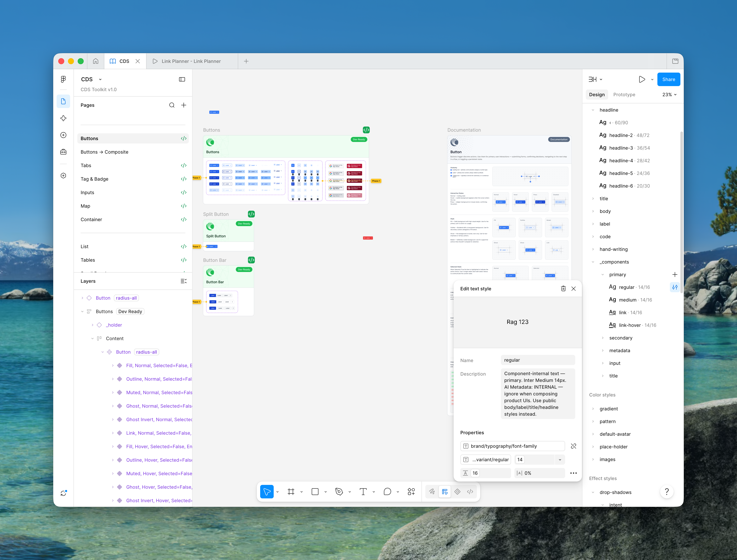
Task: Select the Move tool
Action: [267, 492]
